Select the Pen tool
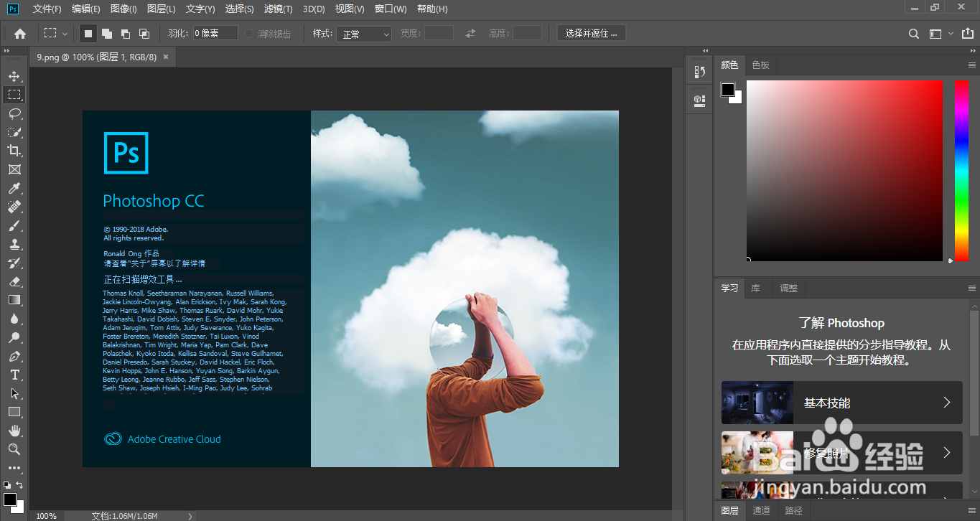The width and height of the screenshot is (980, 521). tap(14, 356)
